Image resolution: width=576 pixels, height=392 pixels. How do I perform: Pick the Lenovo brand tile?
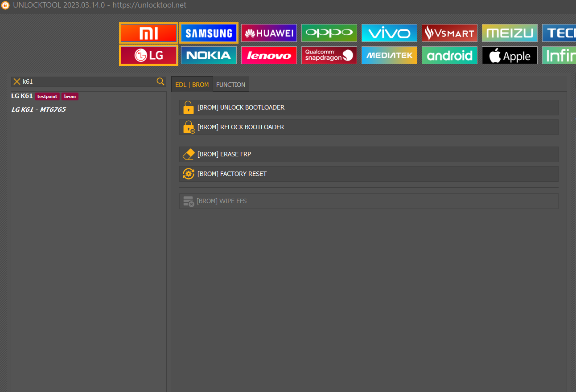269,55
